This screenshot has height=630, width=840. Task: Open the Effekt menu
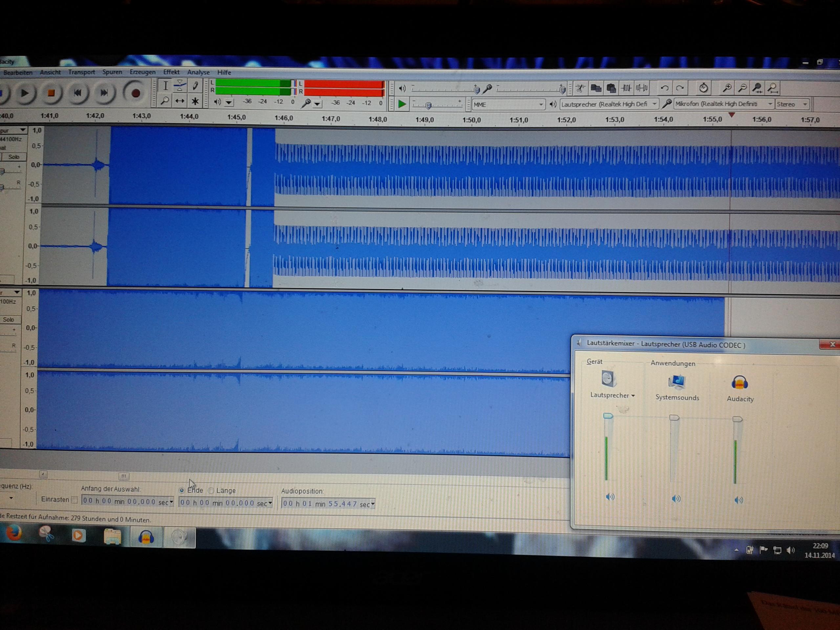(171, 72)
